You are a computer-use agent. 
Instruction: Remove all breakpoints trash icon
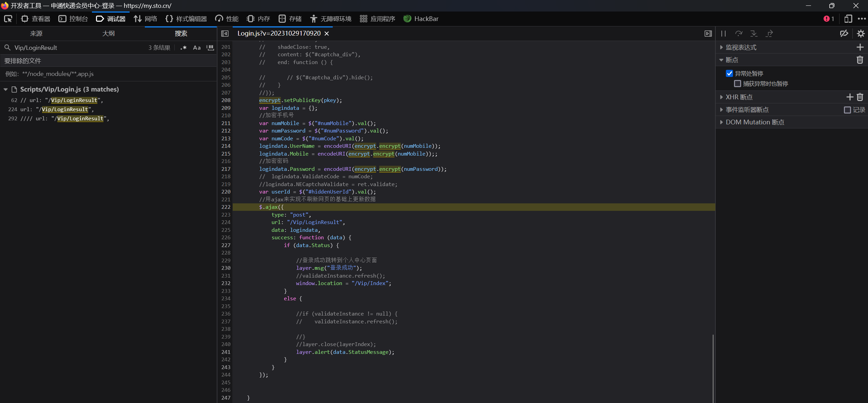[x=860, y=60]
